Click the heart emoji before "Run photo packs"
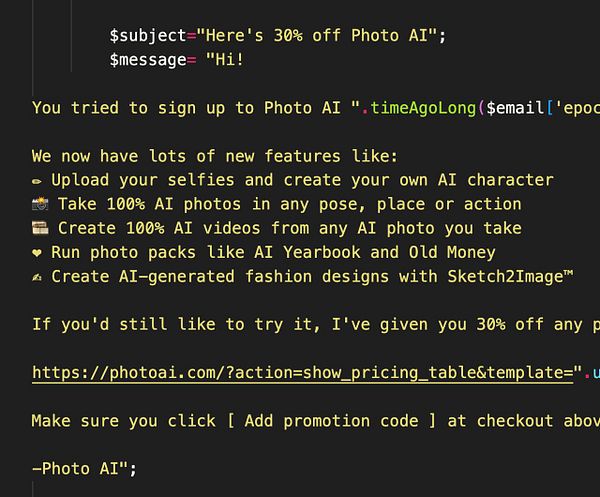The image size is (600, 497). coord(37,252)
